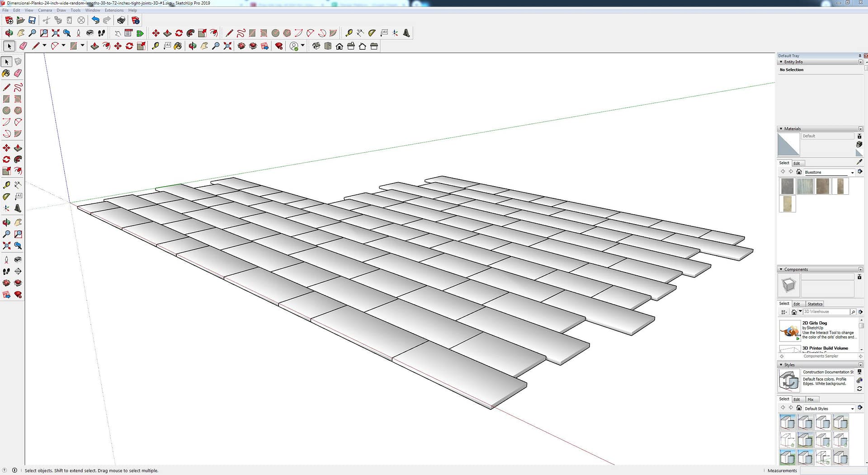Open the Camera menu

pos(44,10)
